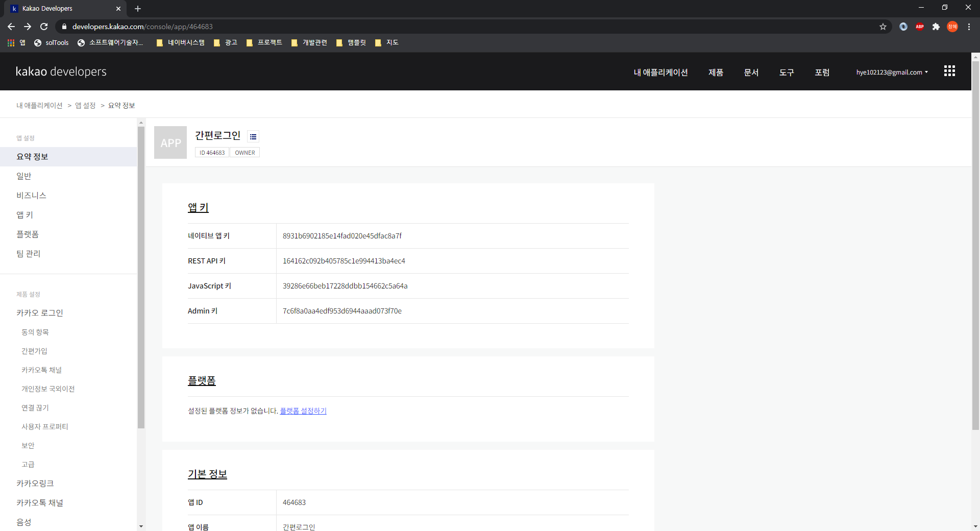Image resolution: width=980 pixels, height=531 pixels.
Task: Open the 제품 top menu
Action: click(716, 73)
